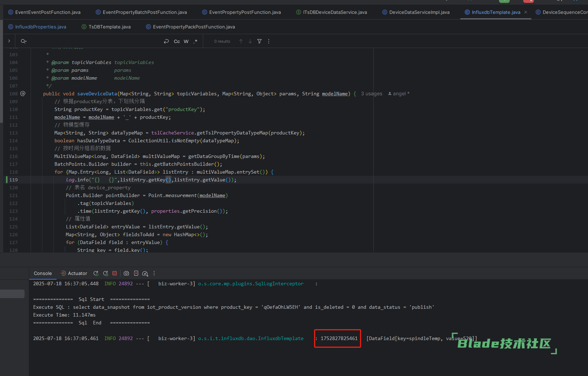The width and height of the screenshot is (588, 376).
Task: Select the Actuator tab
Action: click(x=74, y=273)
